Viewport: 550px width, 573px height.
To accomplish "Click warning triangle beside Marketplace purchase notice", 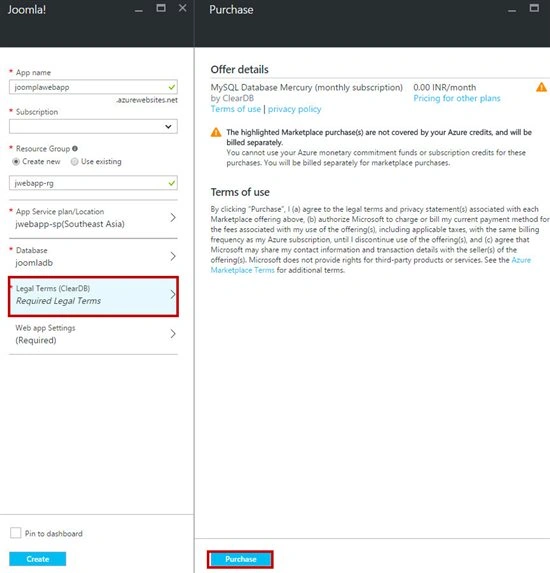I will (x=216, y=132).
